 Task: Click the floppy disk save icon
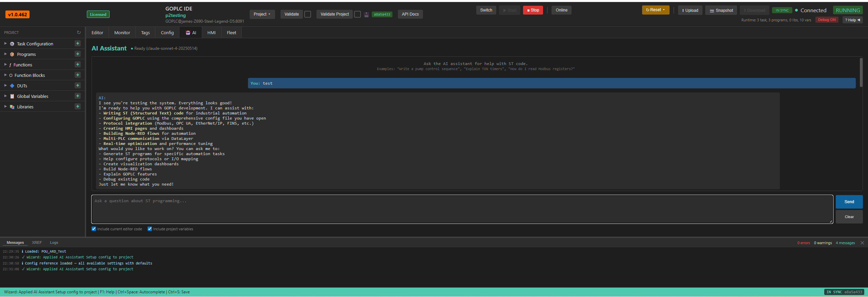click(x=366, y=14)
